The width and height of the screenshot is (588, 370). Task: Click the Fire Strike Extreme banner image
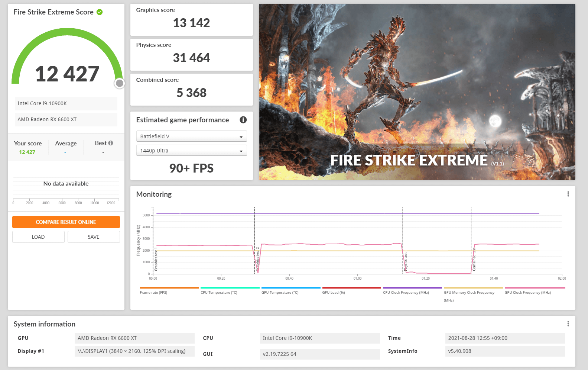[417, 92]
